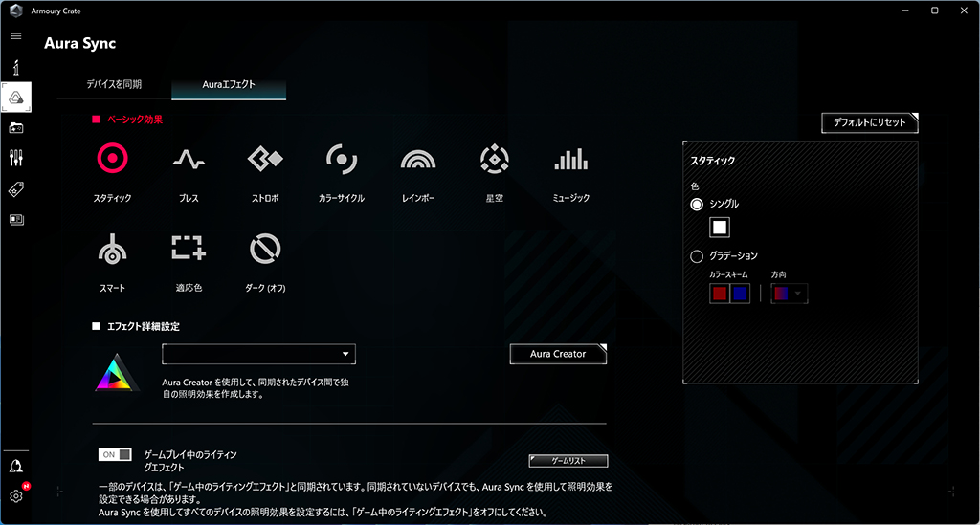This screenshot has width=980, height=525.
Task: Open the hamburger navigation menu
Action: tap(16, 36)
